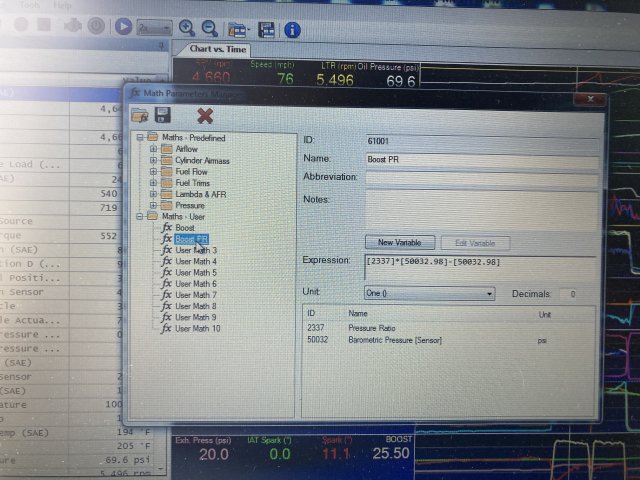Expand the Airflow folder node
Viewport: 640px width, 480px height.
(153, 149)
